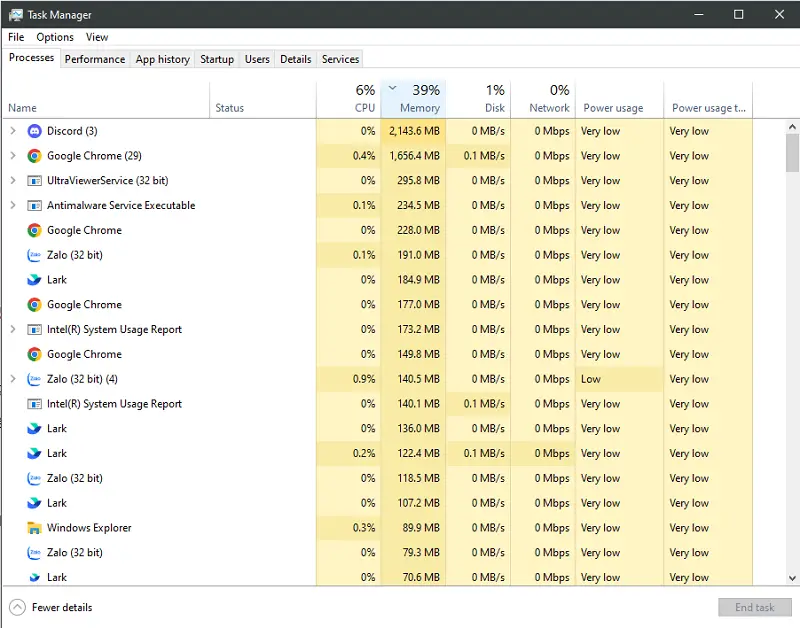Sort processes by the Memory column
The image size is (800, 628).
point(419,108)
